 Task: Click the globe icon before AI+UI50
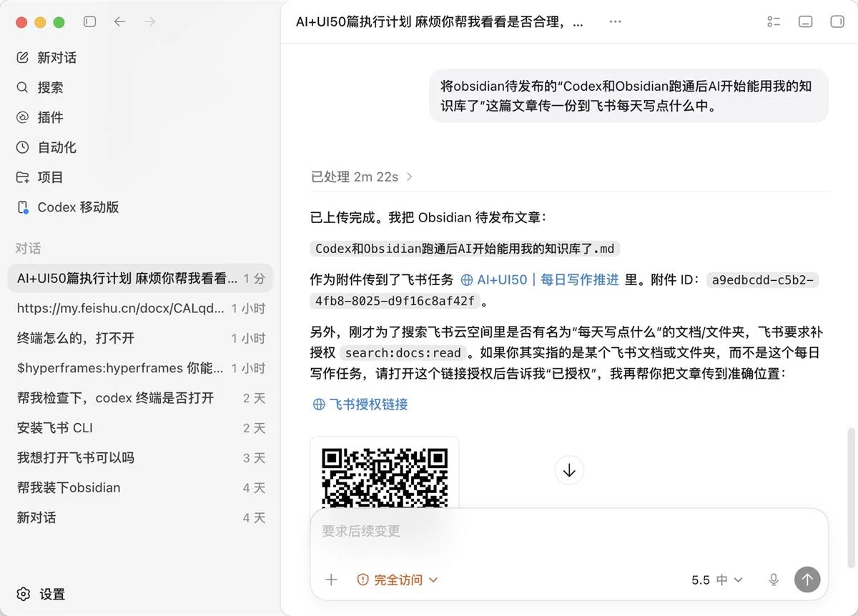click(x=467, y=280)
